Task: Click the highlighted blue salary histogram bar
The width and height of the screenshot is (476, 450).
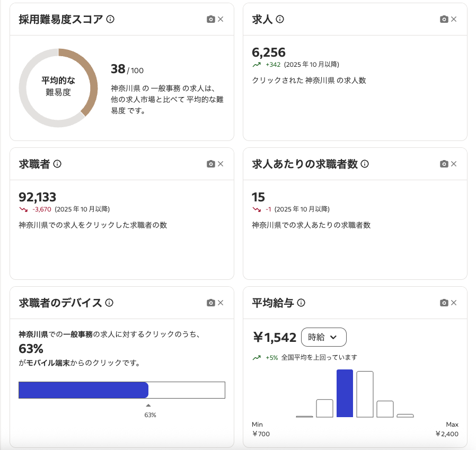Action: tap(345, 393)
